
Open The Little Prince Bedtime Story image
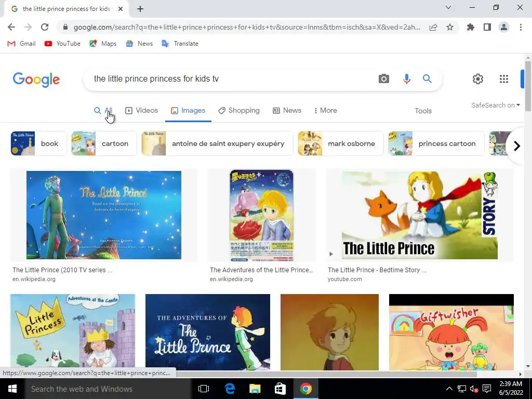pos(420,215)
